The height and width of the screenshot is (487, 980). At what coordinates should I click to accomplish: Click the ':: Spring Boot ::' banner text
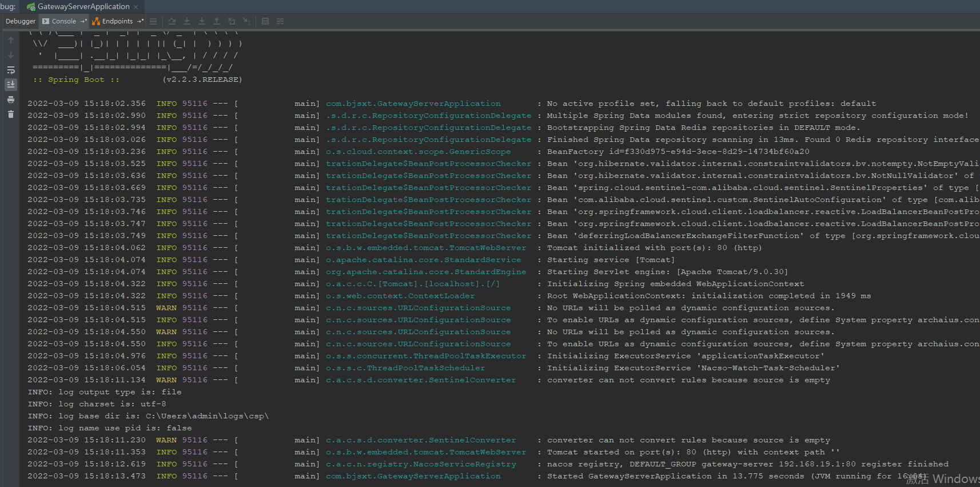(76, 80)
